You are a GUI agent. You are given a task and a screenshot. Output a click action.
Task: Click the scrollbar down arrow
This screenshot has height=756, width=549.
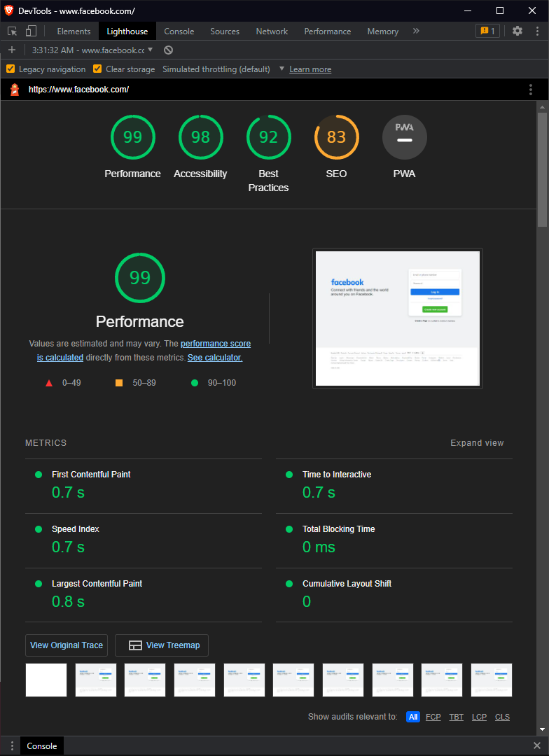click(x=542, y=729)
